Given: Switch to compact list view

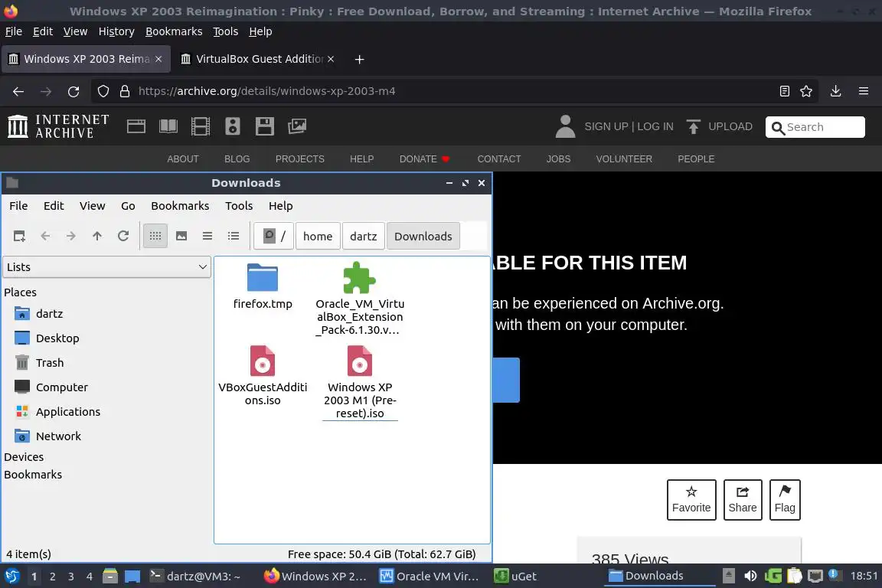Looking at the screenshot, I should pos(207,237).
